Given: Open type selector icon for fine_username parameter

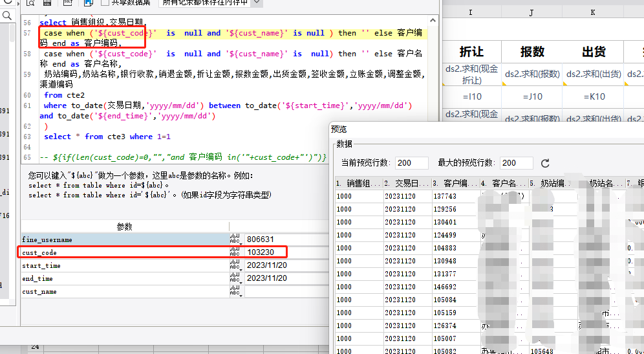Looking at the screenshot, I should [x=235, y=239].
